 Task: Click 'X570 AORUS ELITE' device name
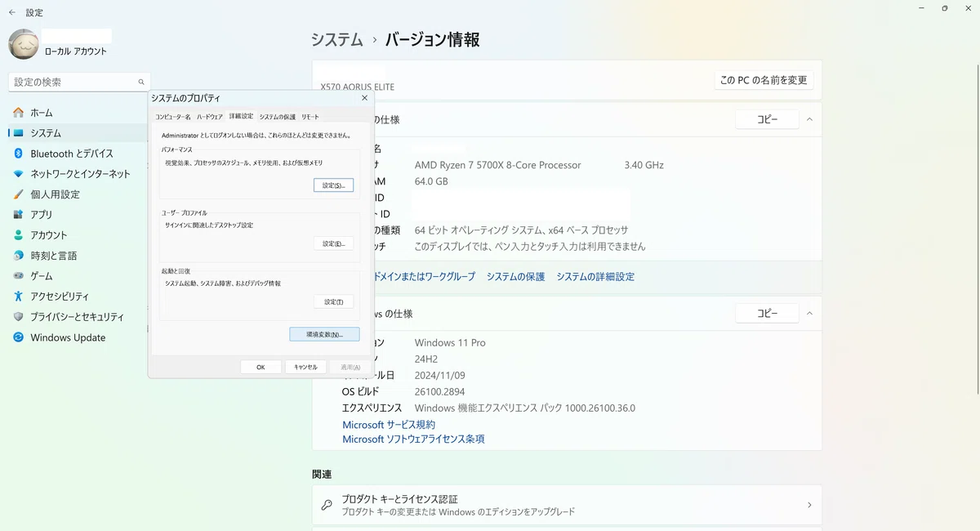click(358, 87)
